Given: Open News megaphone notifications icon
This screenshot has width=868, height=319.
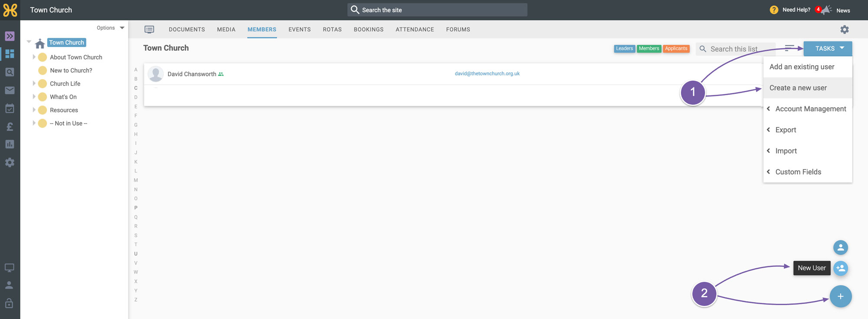Looking at the screenshot, I should pos(826,10).
